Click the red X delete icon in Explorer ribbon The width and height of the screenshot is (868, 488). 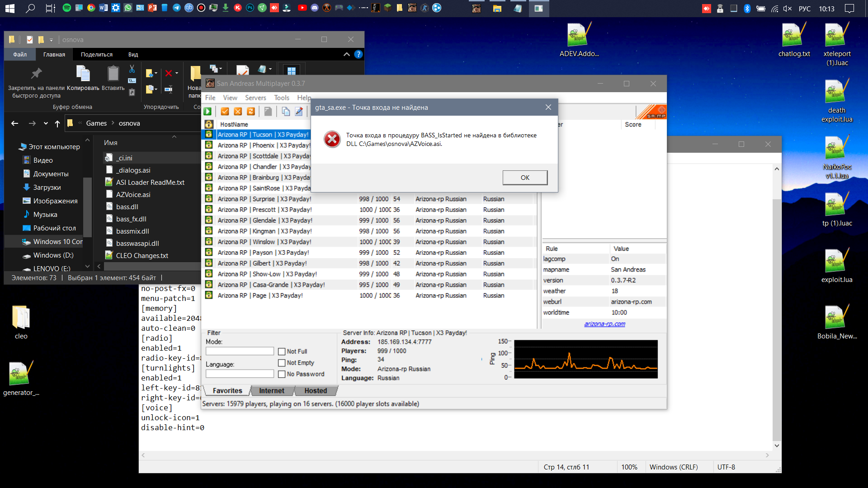coord(169,73)
